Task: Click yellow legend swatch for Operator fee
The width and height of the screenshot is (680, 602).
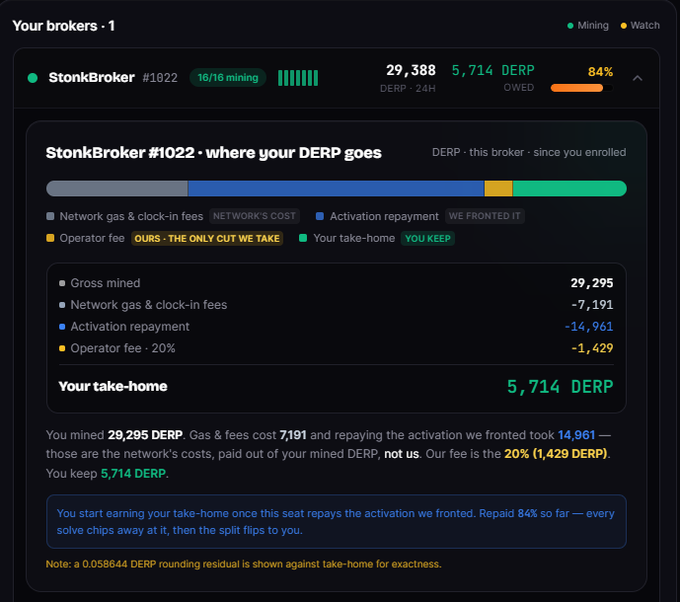Action: [x=50, y=238]
